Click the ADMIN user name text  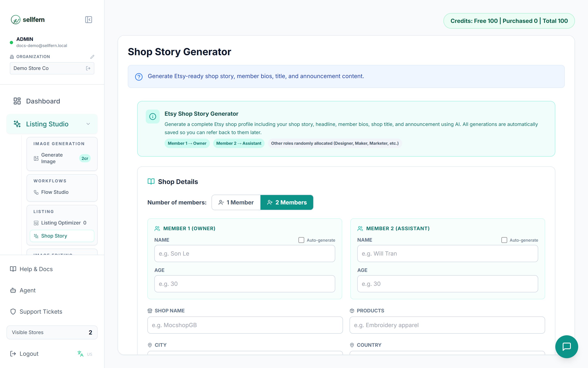click(x=24, y=39)
